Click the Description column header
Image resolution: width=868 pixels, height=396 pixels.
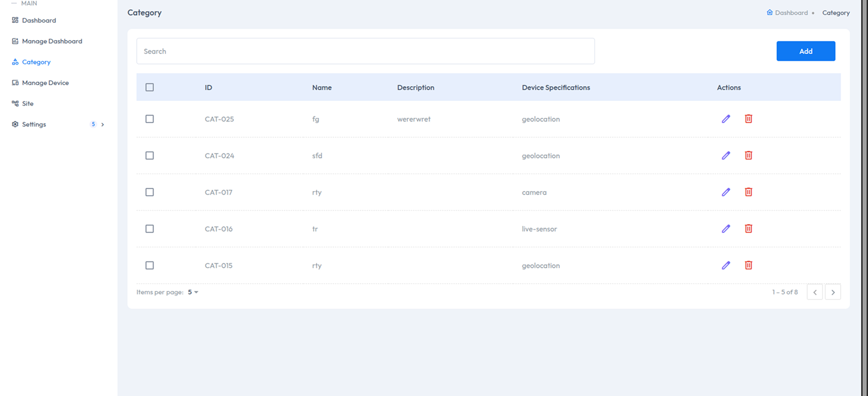[x=416, y=87]
